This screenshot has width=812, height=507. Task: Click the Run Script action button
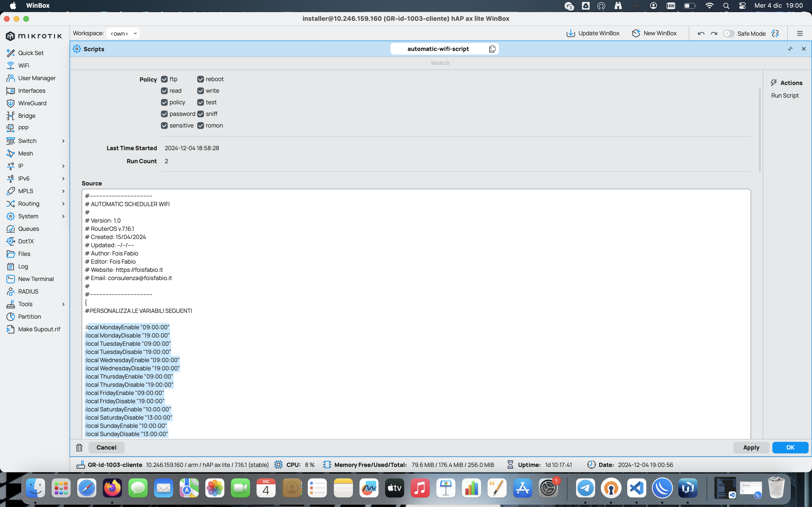click(785, 95)
